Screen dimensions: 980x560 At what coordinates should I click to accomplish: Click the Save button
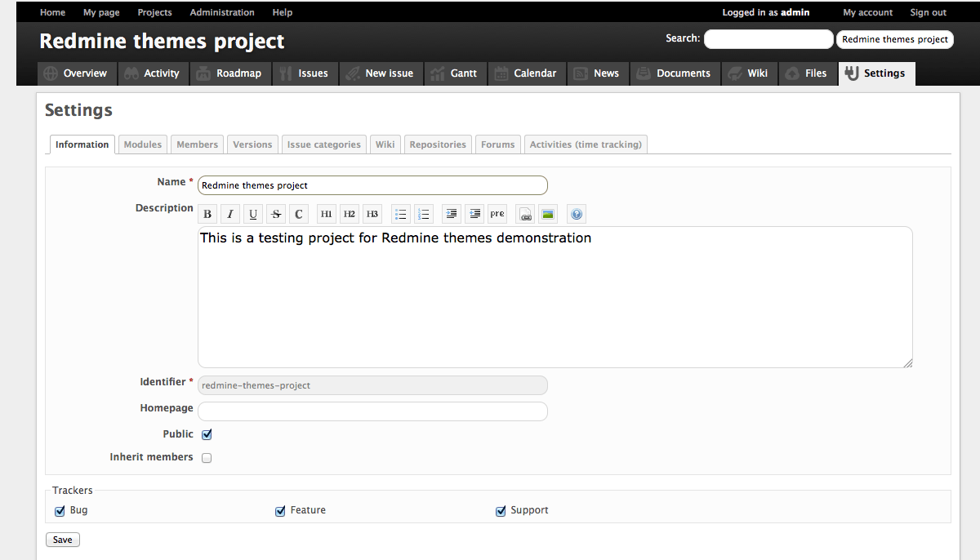[63, 540]
